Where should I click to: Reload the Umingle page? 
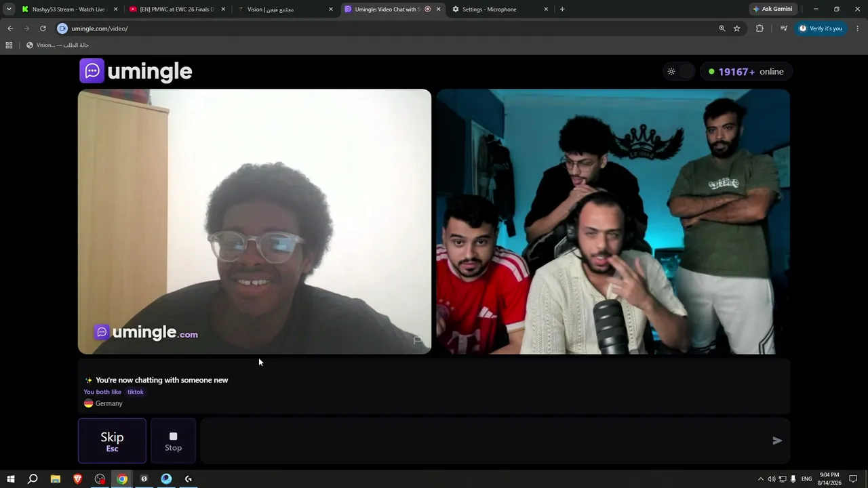pos(43,28)
